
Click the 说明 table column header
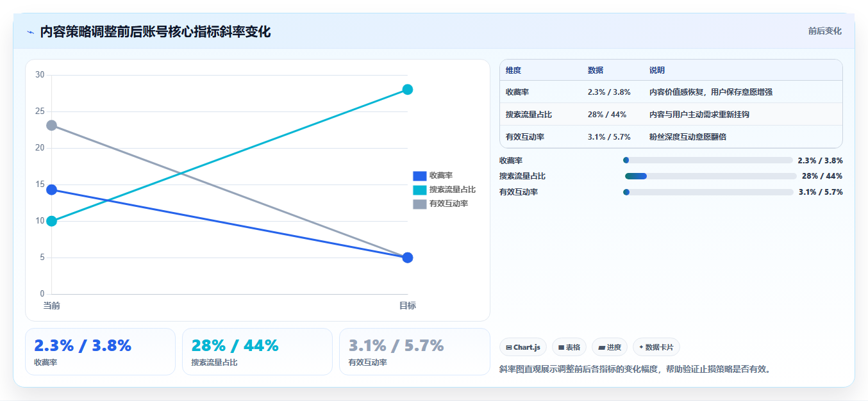point(657,70)
